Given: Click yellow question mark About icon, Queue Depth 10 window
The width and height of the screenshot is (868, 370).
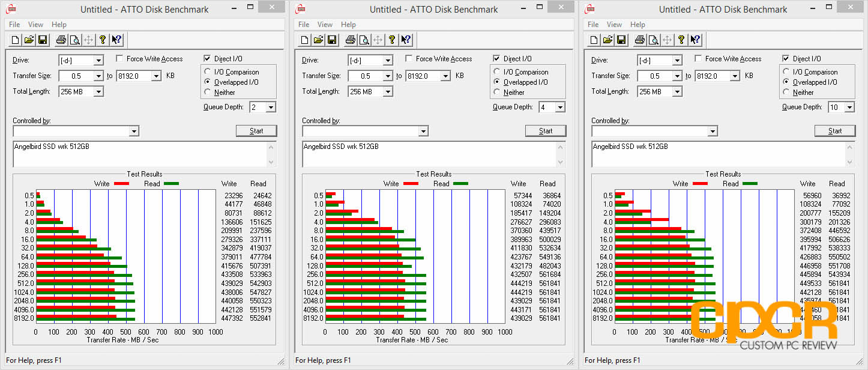Looking at the screenshot, I should (681, 40).
